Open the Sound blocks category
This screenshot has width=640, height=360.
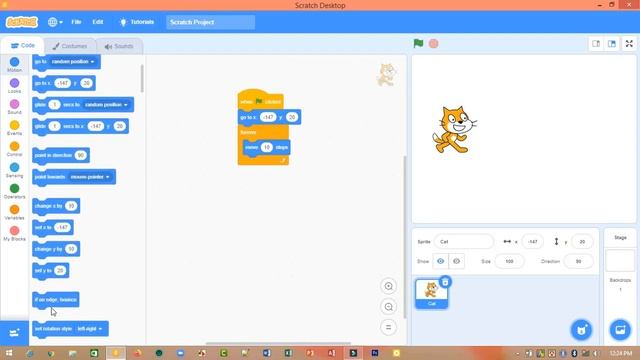click(14, 107)
